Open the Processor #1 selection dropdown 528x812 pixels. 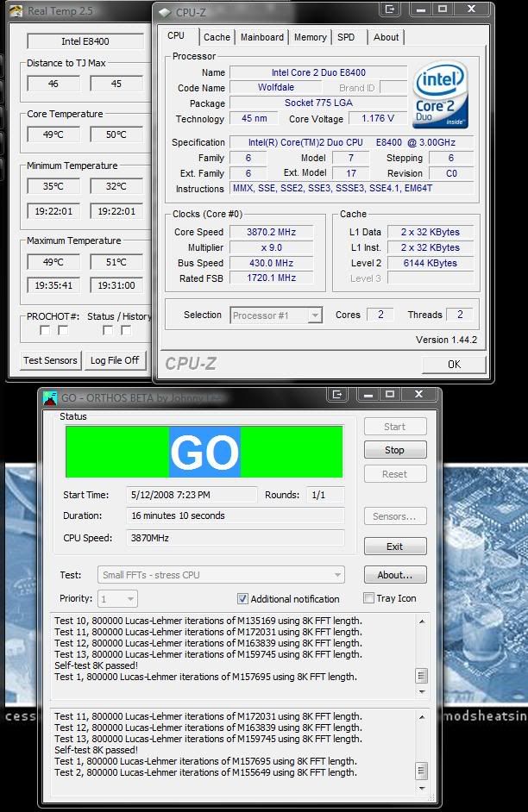[x=276, y=315]
